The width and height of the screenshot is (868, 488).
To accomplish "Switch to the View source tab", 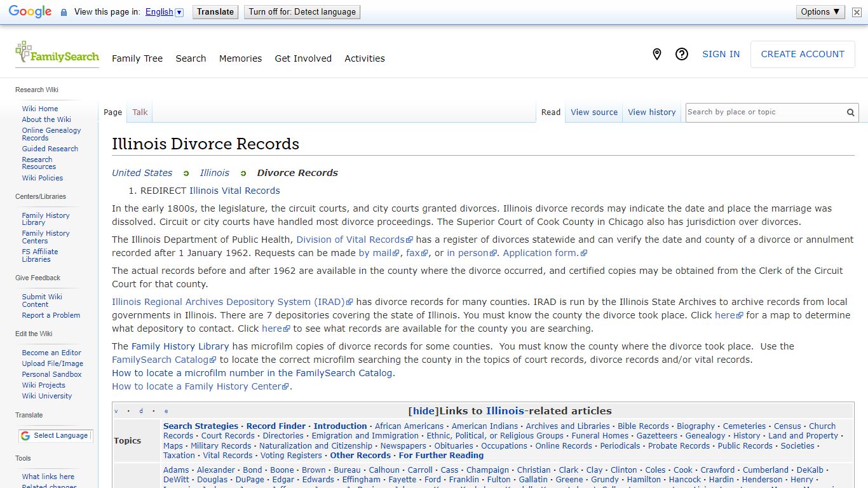I will 594,112.
